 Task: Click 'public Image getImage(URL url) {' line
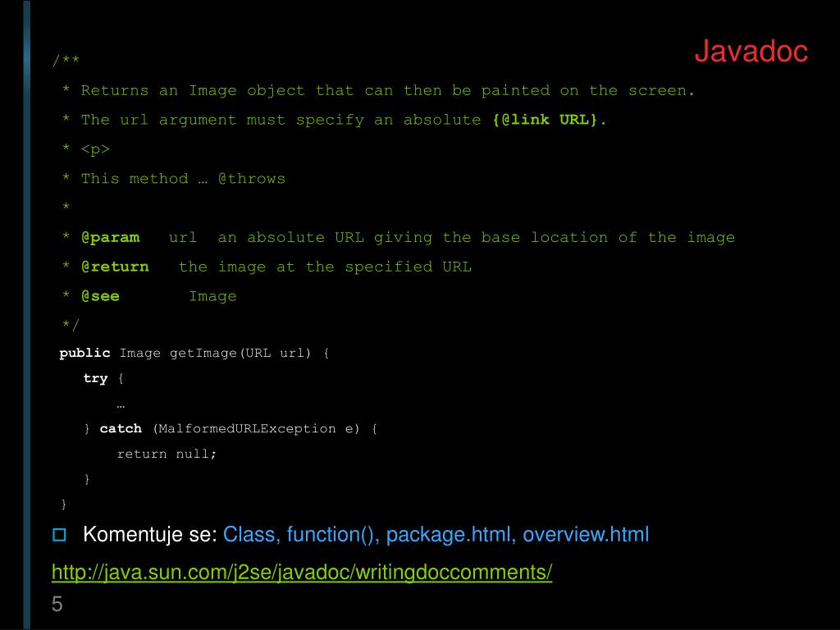pyautogui.click(x=194, y=353)
